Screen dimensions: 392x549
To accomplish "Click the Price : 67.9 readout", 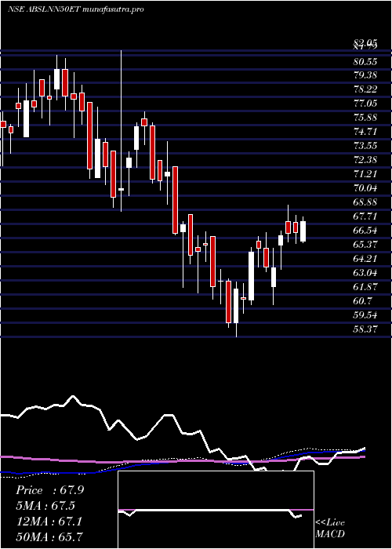I will tap(49, 490).
